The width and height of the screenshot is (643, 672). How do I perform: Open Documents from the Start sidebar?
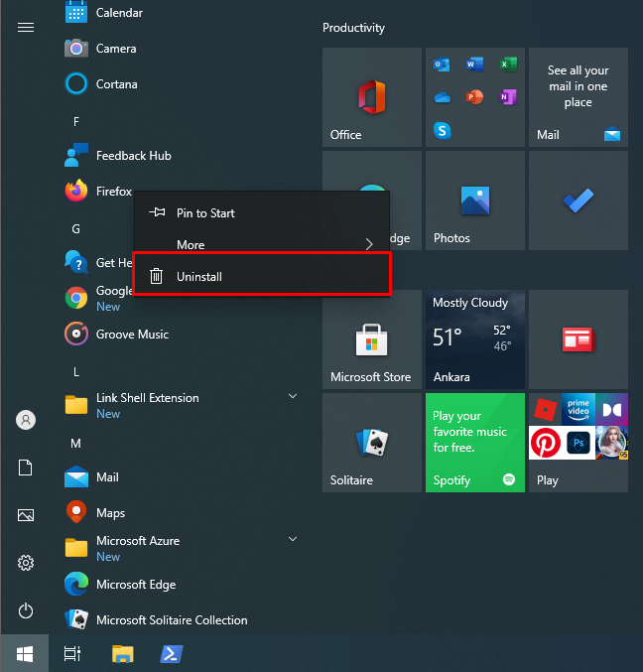coord(25,468)
